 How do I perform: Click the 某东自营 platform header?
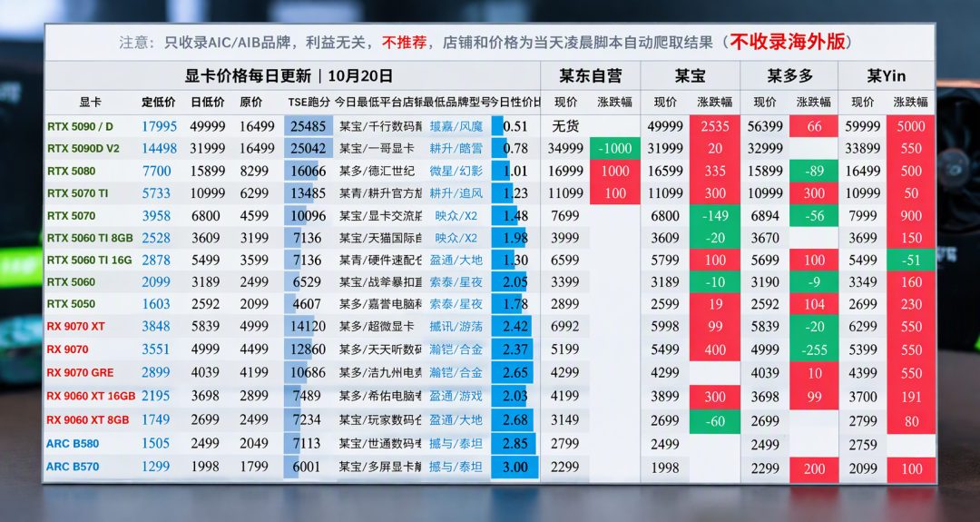590,76
